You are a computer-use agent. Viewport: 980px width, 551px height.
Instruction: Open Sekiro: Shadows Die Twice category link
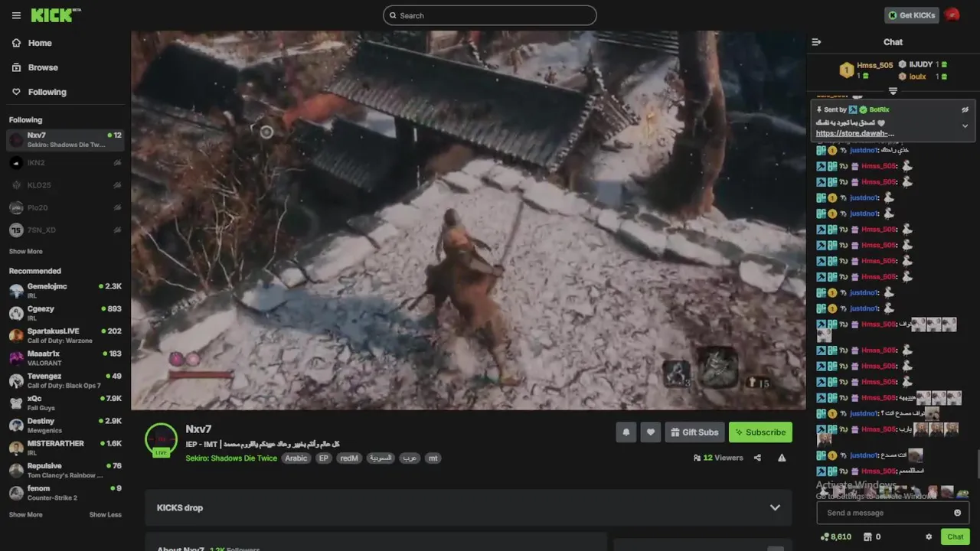(x=231, y=458)
